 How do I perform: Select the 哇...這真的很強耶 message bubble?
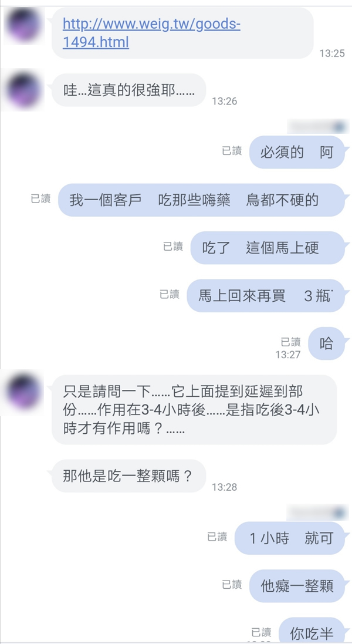128,90
